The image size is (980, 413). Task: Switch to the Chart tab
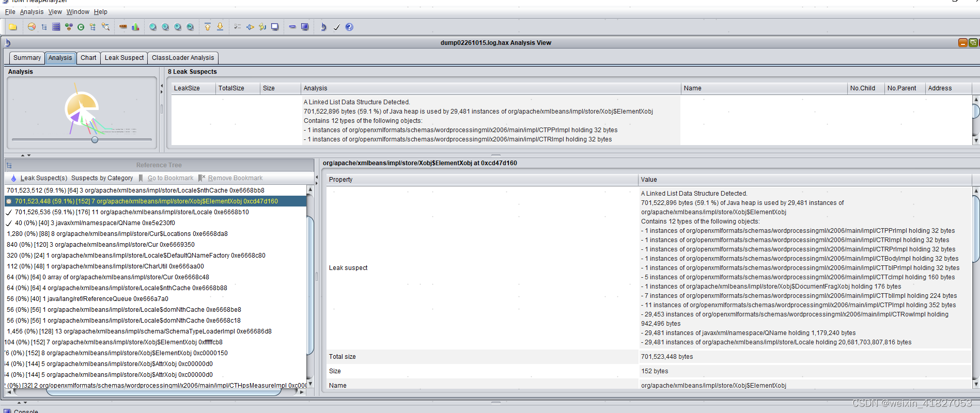click(x=88, y=58)
